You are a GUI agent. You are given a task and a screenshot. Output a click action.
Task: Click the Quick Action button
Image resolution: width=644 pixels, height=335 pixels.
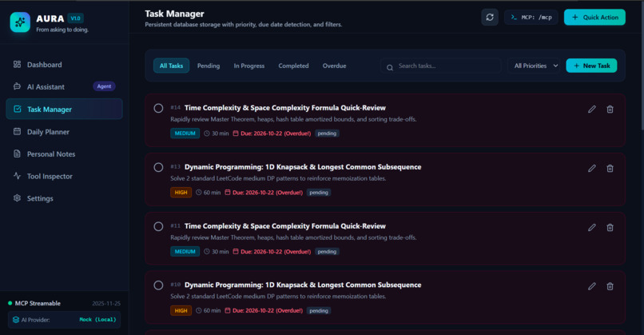tap(594, 18)
